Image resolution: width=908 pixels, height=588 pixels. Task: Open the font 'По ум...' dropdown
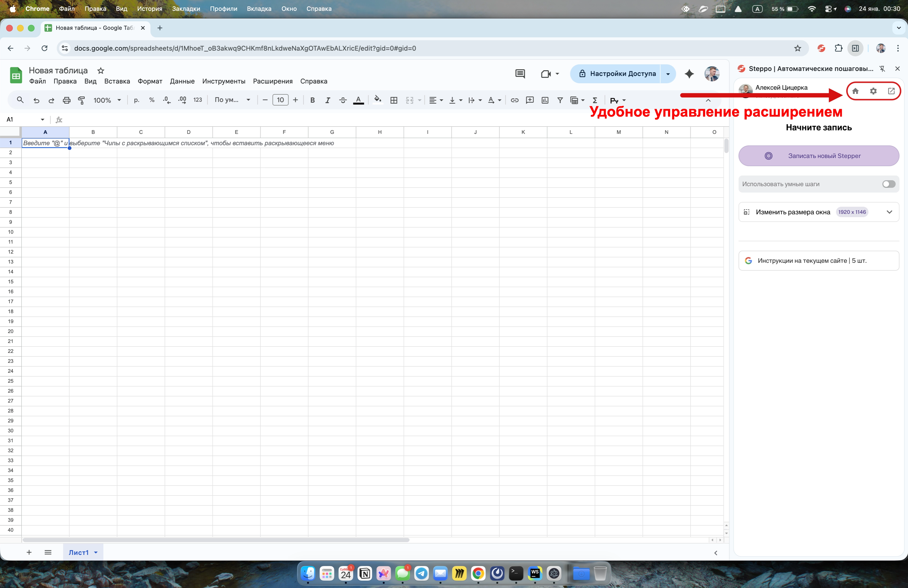coord(232,100)
